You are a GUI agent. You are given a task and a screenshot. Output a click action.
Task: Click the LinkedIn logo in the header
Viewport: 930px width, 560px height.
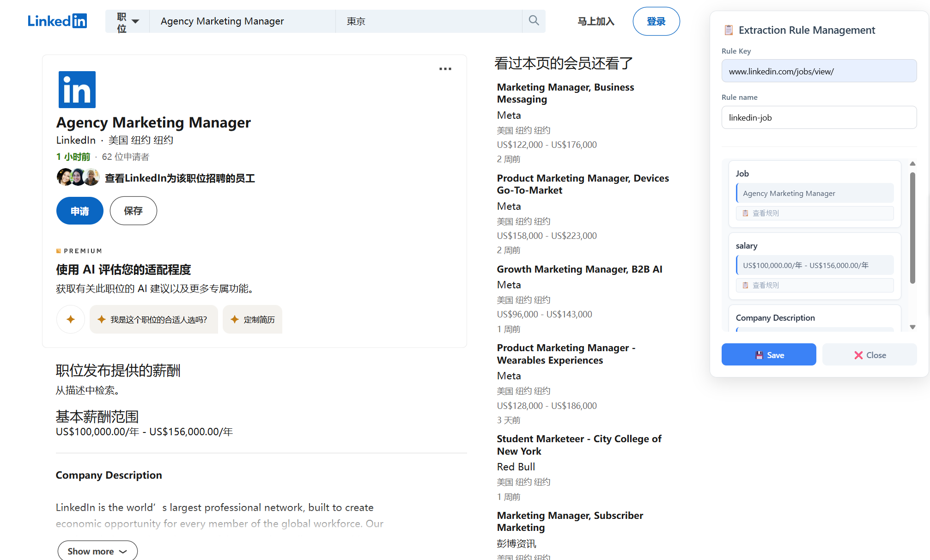click(57, 21)
